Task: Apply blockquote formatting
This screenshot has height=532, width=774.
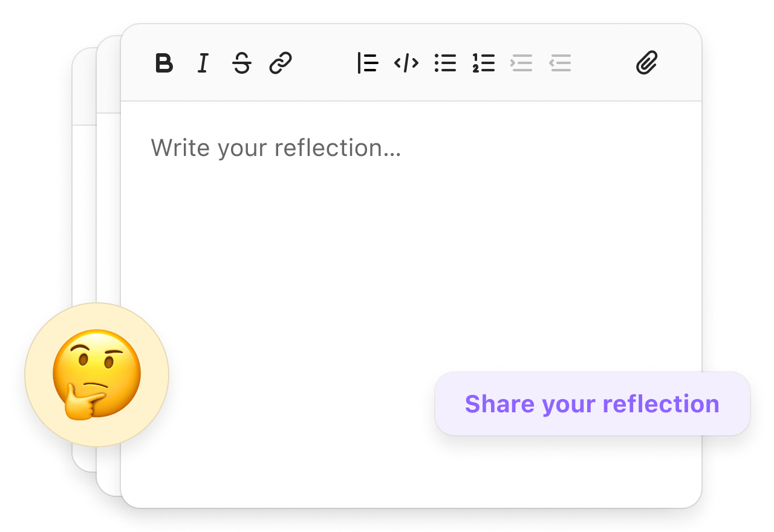Action: pos(368,63)
